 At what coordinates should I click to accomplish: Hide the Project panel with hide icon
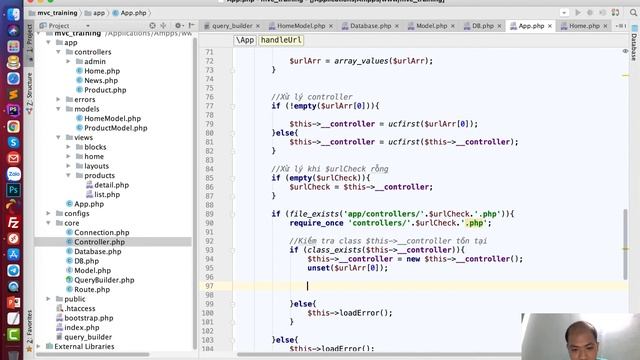(191, 25)
